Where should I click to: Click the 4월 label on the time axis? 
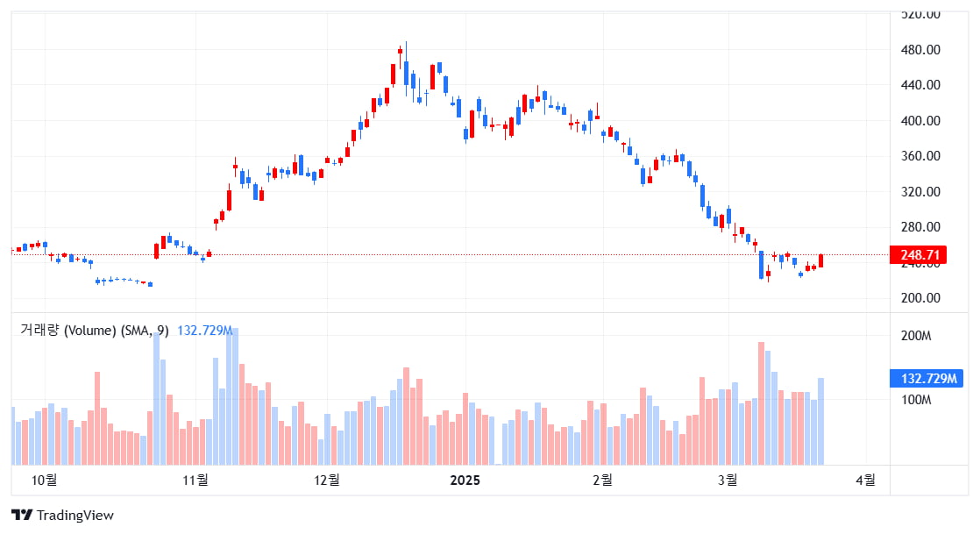click(866, 480)
